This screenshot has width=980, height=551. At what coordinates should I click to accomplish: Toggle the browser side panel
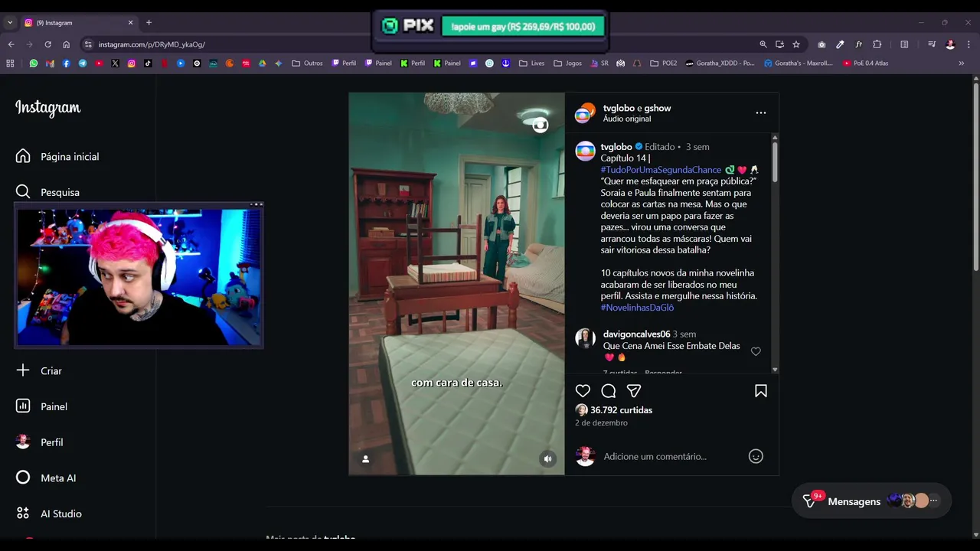904,44
